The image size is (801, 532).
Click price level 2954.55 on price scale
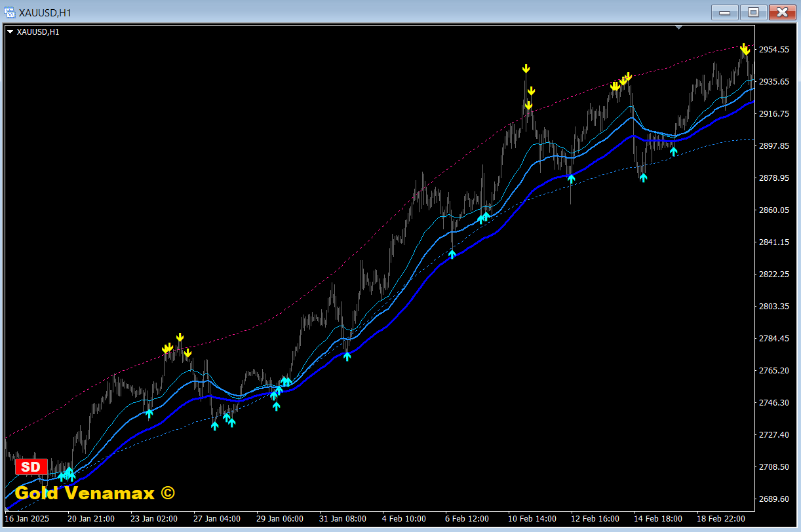[x=774, y=50]
